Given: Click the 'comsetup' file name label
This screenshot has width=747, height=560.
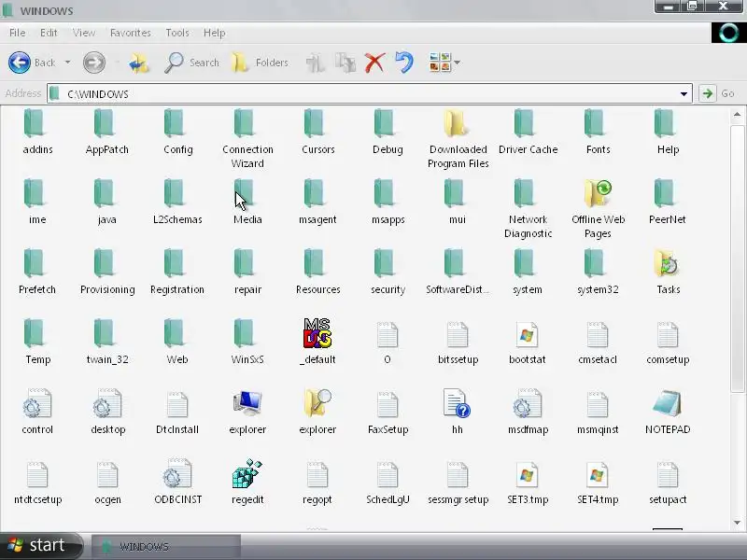Looking at the screenshot, I should (668, 359).
